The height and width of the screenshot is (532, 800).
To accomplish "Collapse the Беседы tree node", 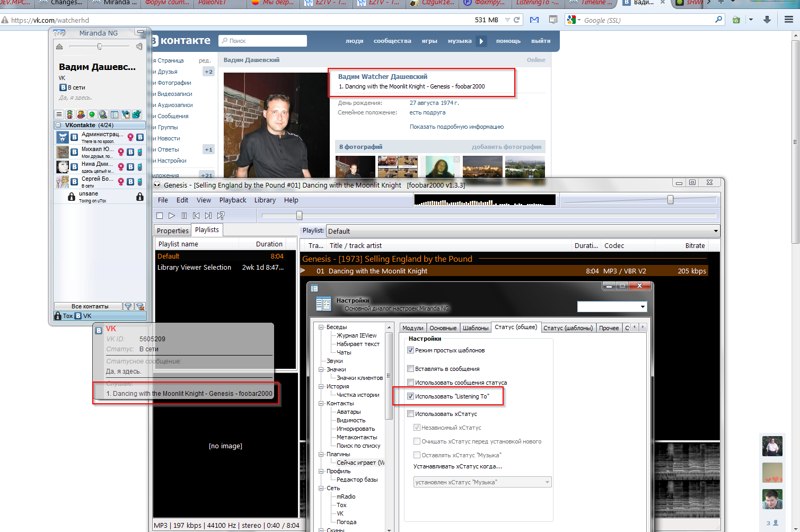I will [321, 327].
